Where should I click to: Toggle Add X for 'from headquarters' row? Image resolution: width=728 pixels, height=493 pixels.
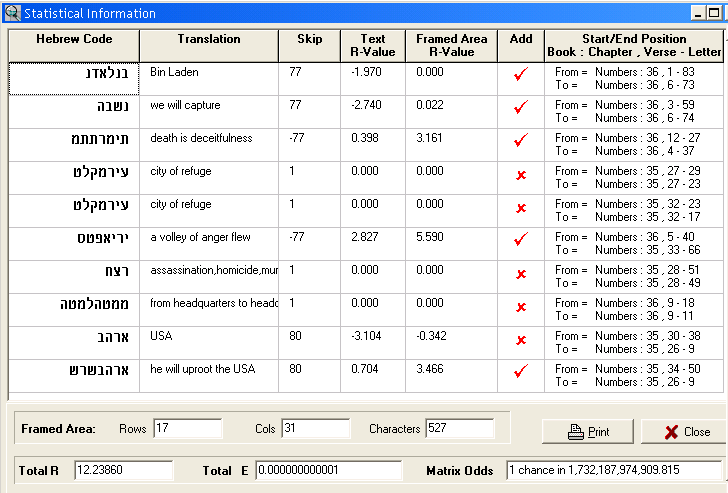tap(521, 307)
